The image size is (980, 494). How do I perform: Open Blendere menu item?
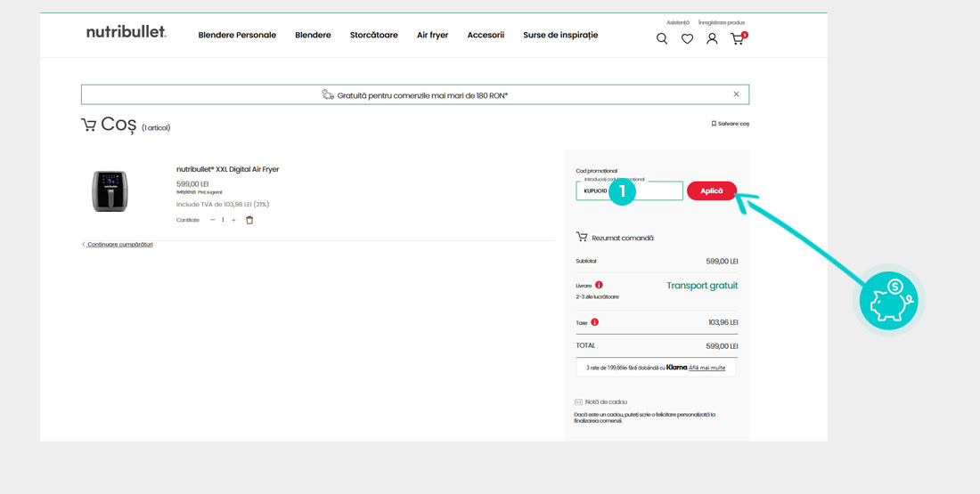313,35
